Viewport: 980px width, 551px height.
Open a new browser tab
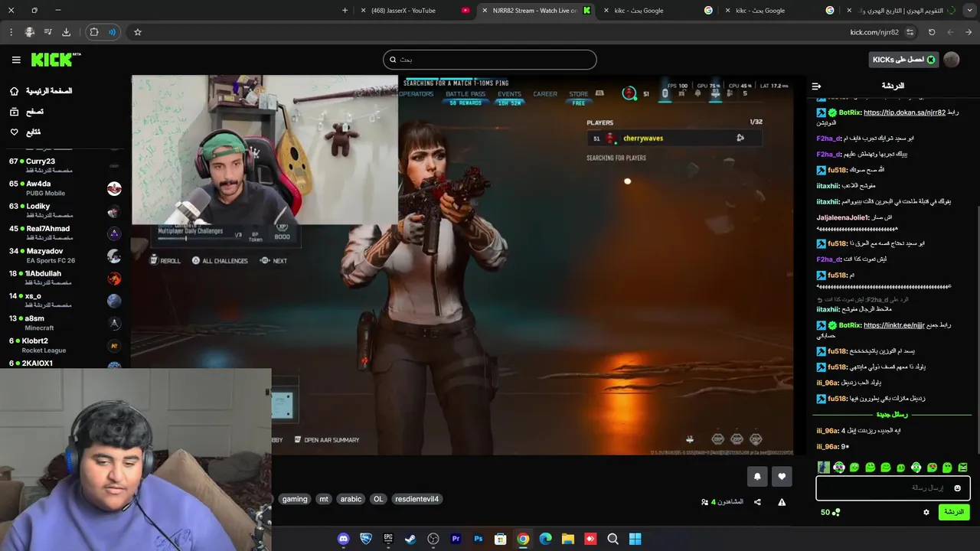tap(345, 11)
